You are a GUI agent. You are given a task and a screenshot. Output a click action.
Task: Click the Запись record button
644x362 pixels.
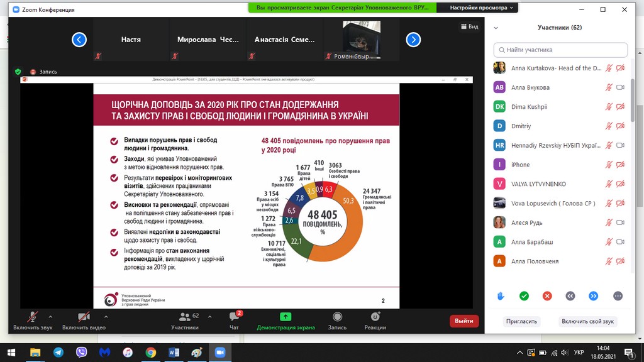click(337, 320)
